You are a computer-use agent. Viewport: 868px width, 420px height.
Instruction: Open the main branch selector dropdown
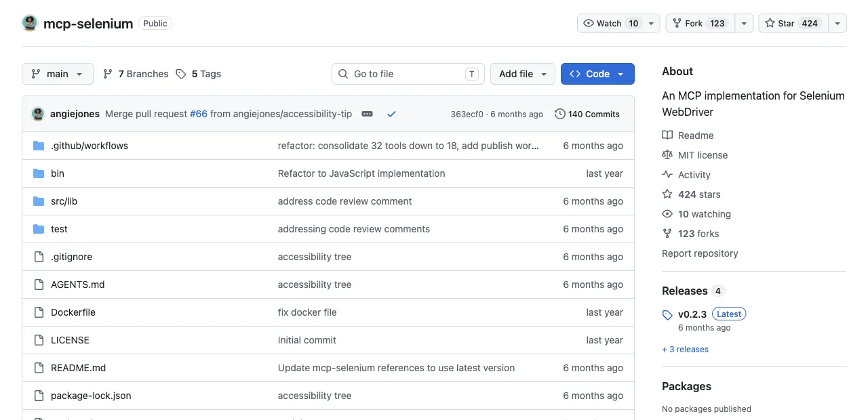pyautogui.click(x=58, y=74)
